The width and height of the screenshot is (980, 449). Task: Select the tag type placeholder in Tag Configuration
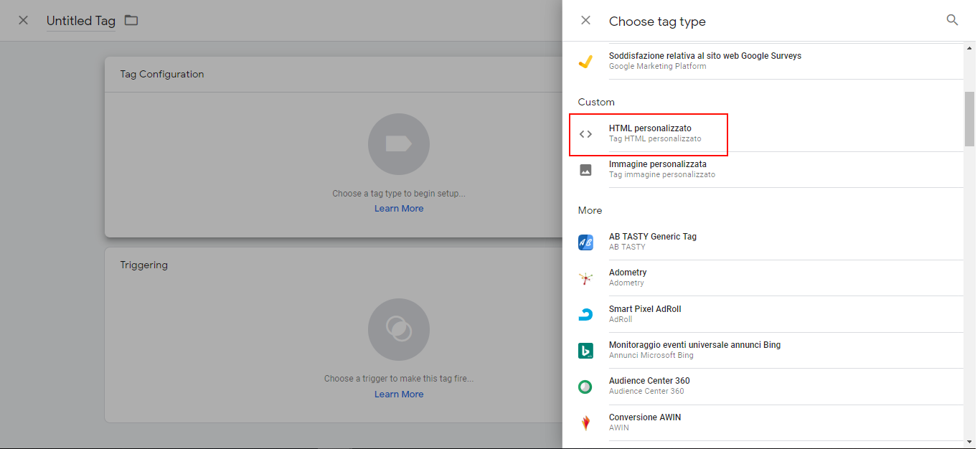pyautogui.click(x=399, y=144)
